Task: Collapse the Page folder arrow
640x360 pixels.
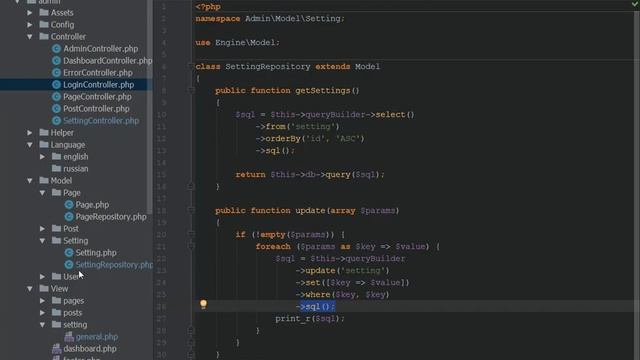Action: tap(42, 193)
